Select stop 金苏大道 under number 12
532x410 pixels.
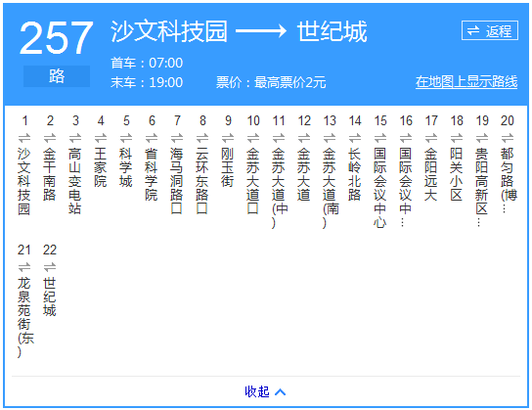[x=304, y=174]
